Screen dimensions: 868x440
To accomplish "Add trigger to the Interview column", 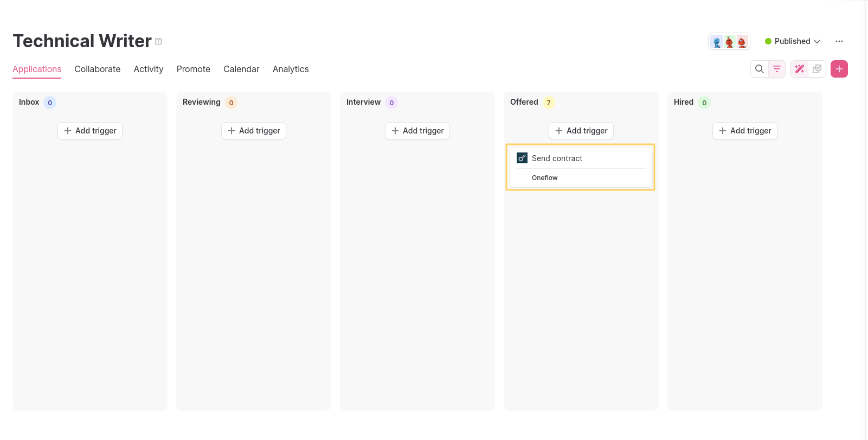I will [x=417, y=131].
